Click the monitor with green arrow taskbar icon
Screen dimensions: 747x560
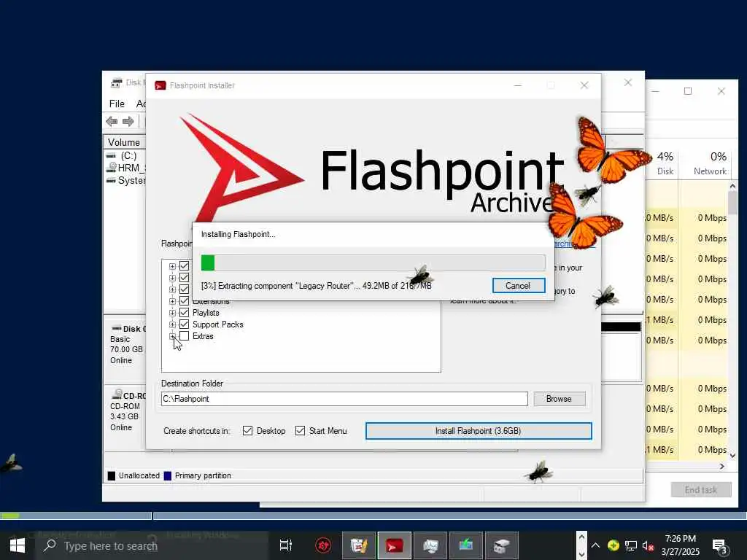466,545
